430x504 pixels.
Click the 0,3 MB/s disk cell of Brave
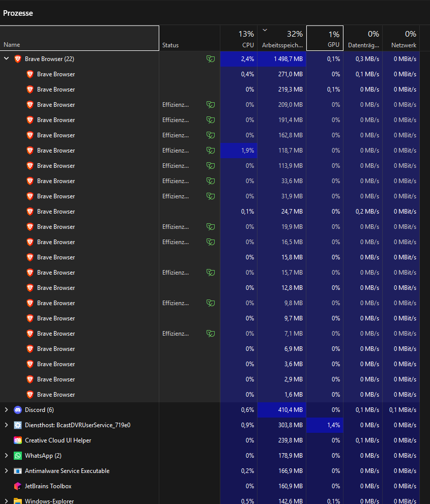coord(363,59)
